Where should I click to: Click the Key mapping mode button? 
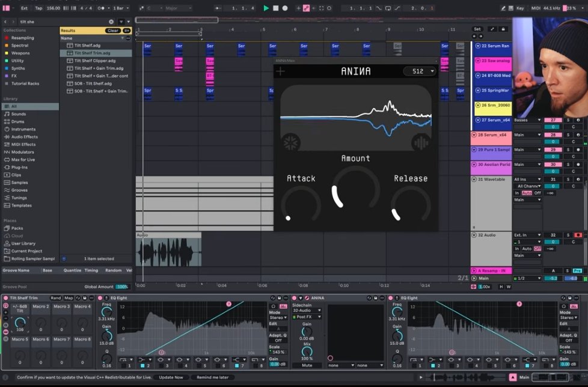pyautogui.click(x=519, y=8)
